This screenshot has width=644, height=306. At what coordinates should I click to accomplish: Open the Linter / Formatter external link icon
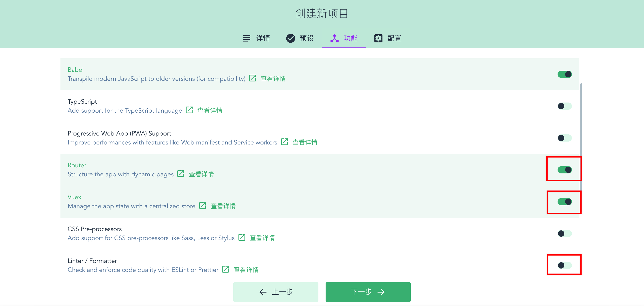(225, 269)
